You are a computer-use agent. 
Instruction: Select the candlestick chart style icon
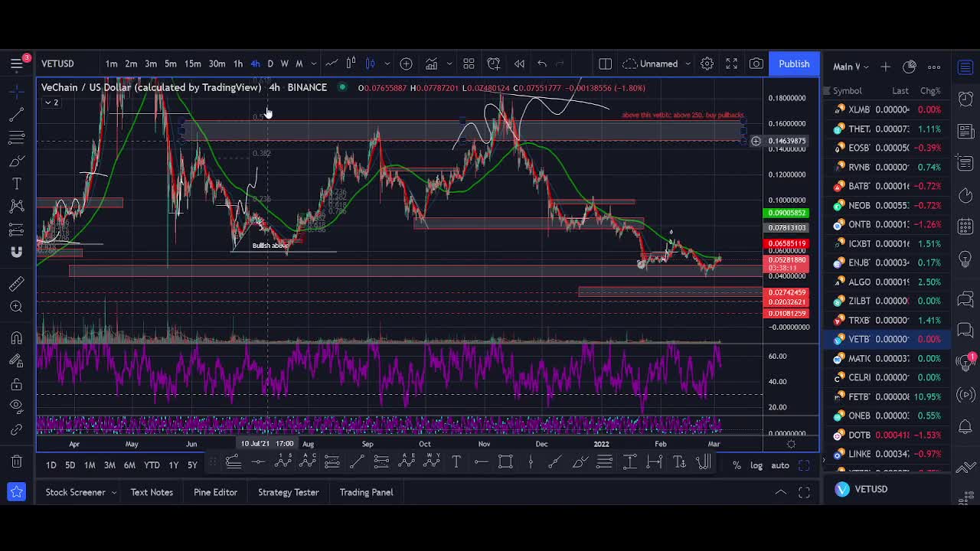[x=370, y=64]
